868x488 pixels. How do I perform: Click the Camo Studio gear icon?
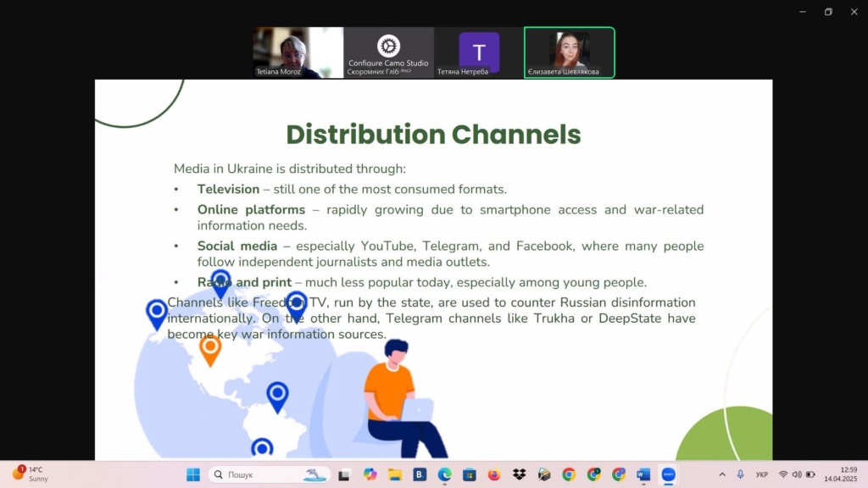click(x=388, y=46)
